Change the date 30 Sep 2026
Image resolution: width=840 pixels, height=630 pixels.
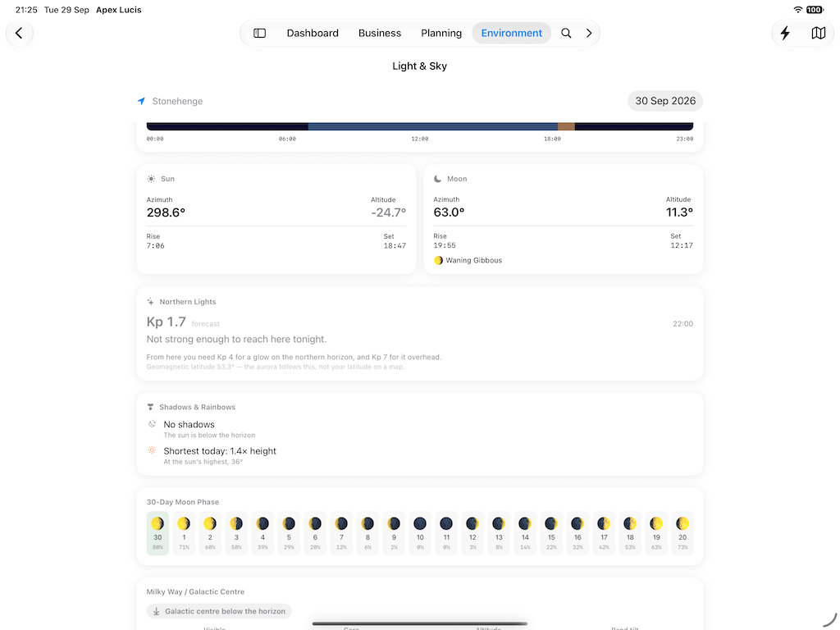coord(664,101)
